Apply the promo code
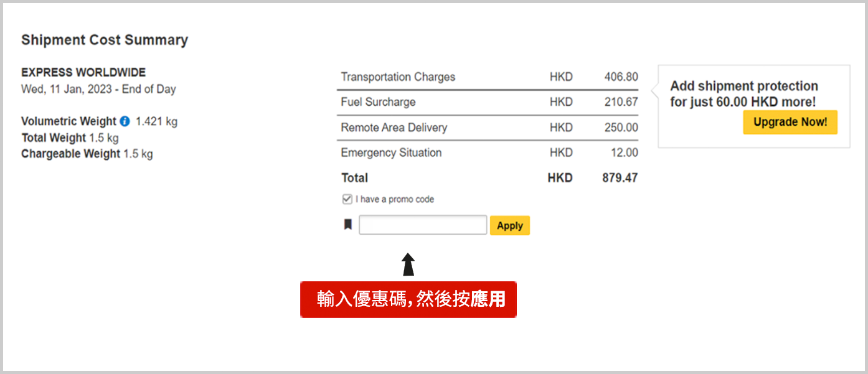868x374 pixels. pyautogui.click(x=510, y=225)
